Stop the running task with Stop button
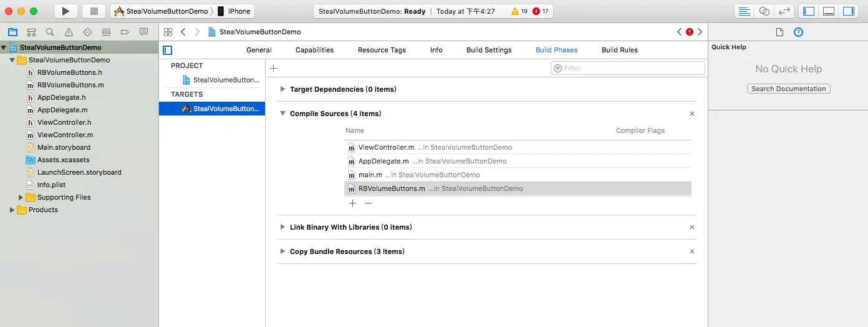The height and width of the screenshot is (327, 868). 94,11
